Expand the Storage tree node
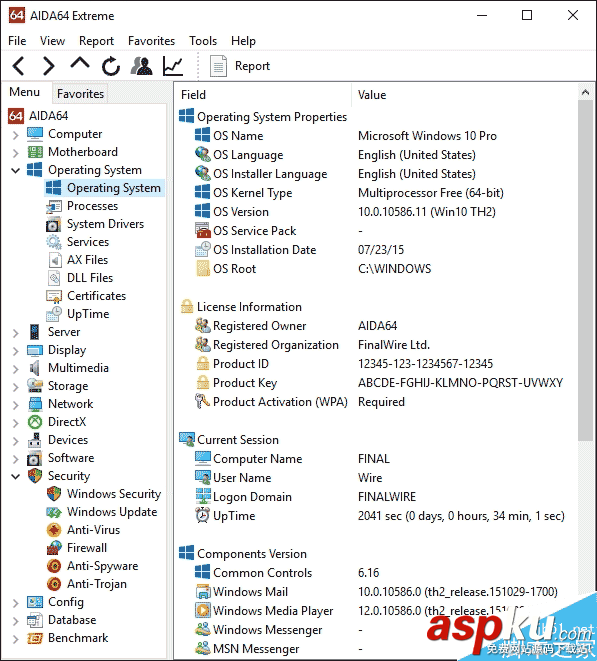 16,387
